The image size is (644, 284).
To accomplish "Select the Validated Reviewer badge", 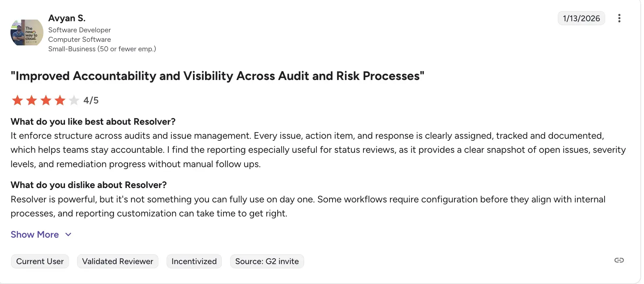I will click(x=118, y=261).
